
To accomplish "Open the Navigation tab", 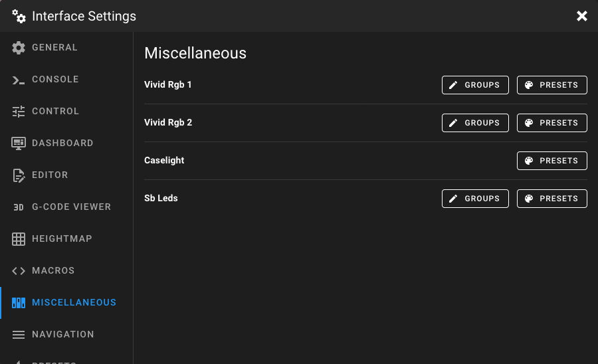I will click(x=66, y=335).
